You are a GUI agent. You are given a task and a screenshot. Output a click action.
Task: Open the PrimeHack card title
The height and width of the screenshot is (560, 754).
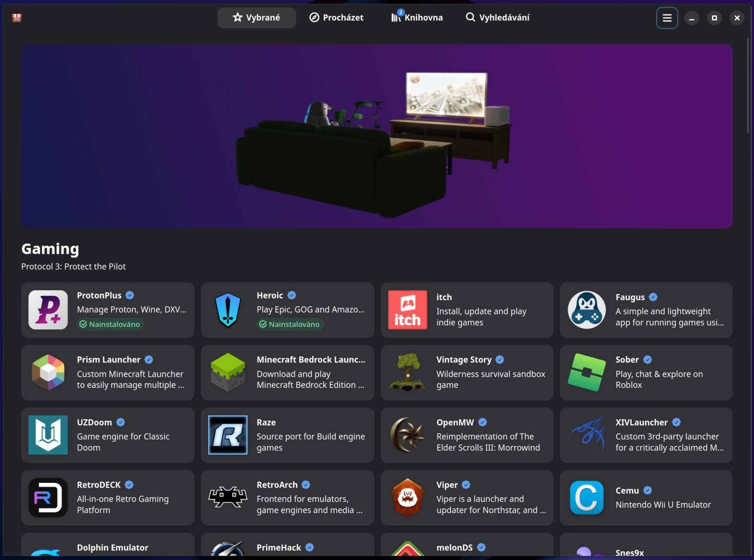[279, 548]
